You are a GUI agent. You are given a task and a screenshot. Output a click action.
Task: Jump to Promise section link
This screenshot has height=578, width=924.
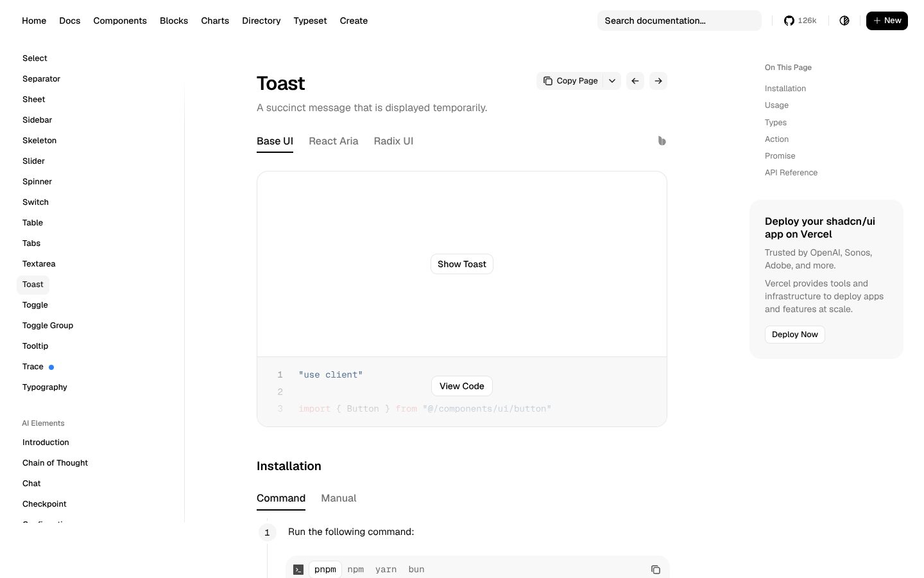780,156
